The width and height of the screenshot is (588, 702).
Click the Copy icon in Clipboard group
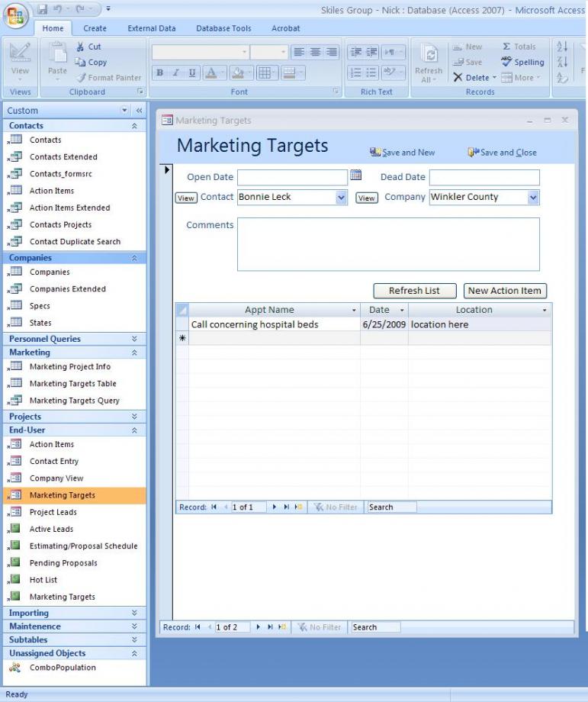80,62
